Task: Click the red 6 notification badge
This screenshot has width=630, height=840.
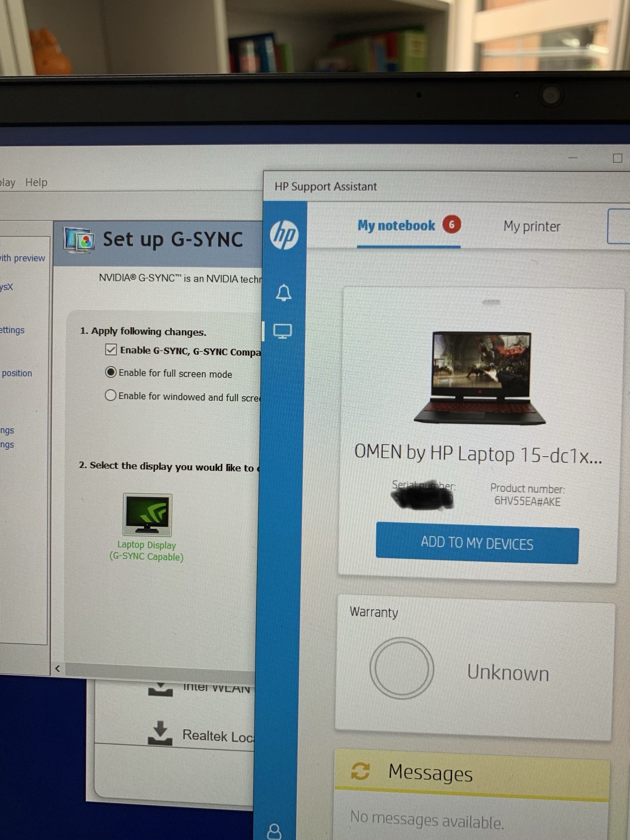Action: [x=451, y=225]
